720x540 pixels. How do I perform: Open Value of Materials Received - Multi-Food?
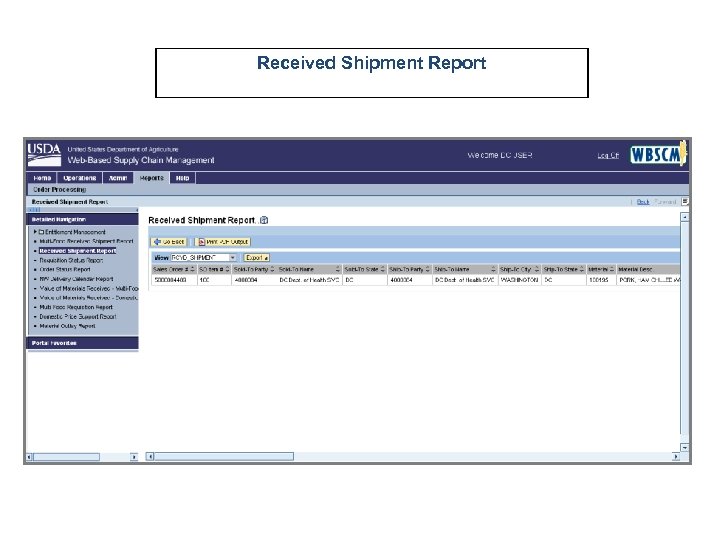[x=89, y=288]
